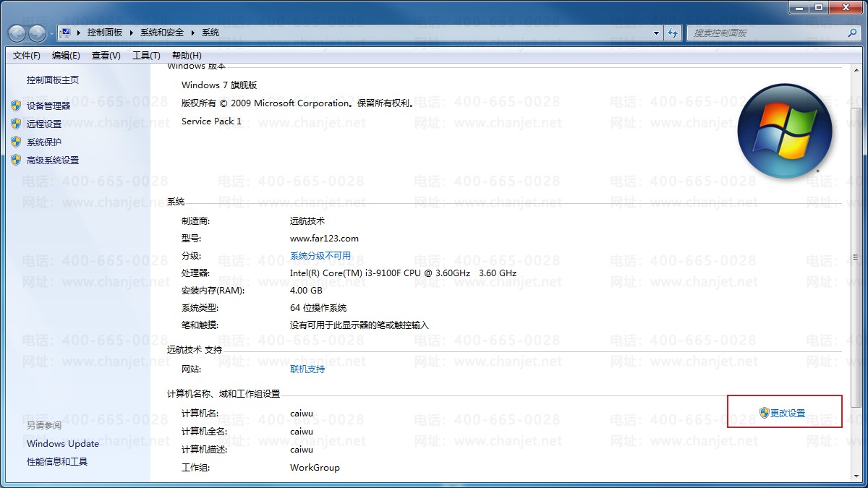Click the vertical scrollbar thumb

(856, 257)
